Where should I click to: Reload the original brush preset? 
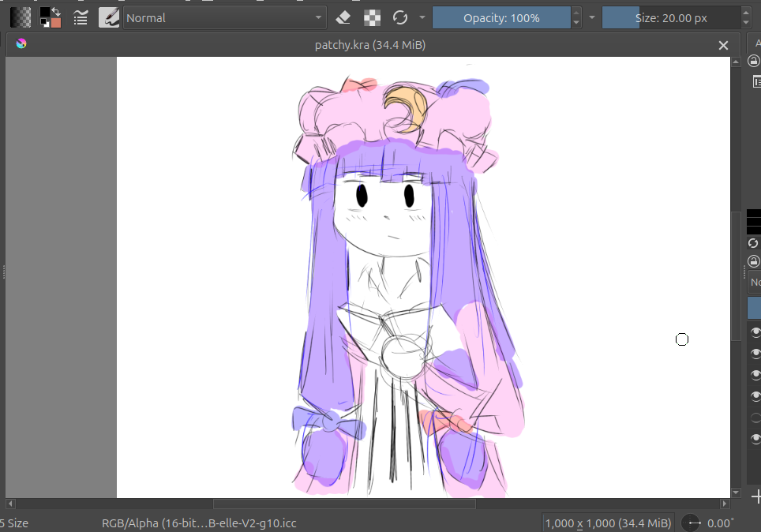[x=400, y=18]
